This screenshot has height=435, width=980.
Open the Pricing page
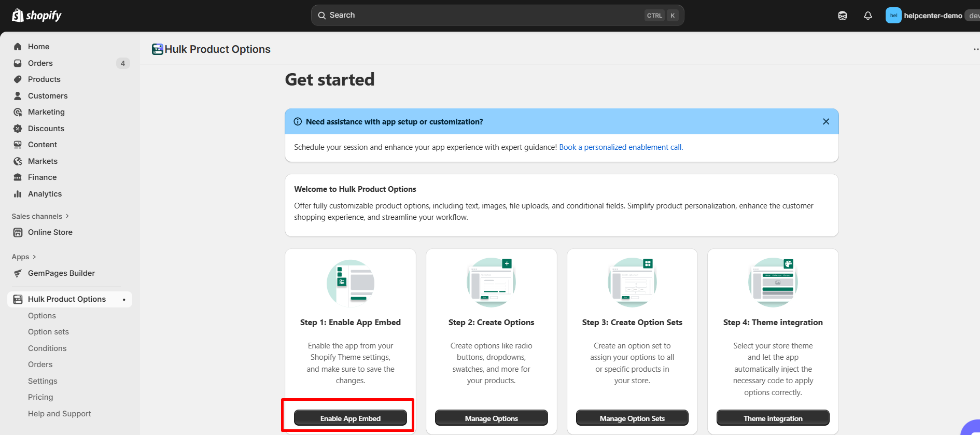[x=40, y=397]
